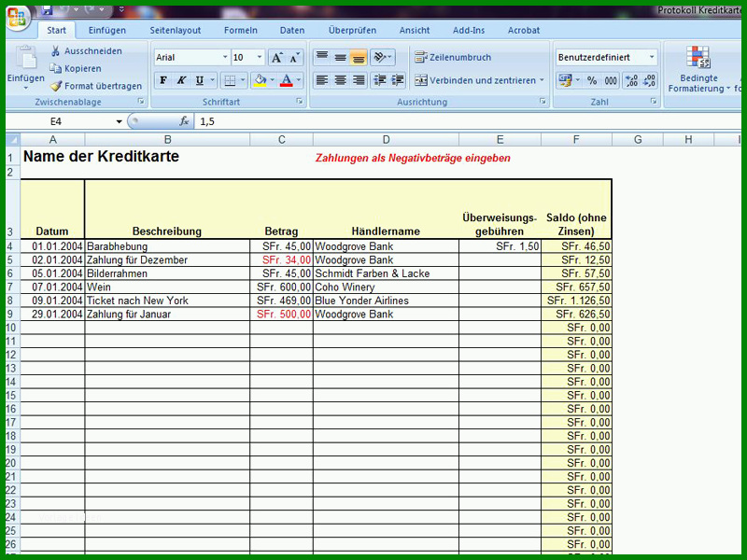Align text to top of cell
The height and width of the screenshot is (560, 747).
point(322,57)
